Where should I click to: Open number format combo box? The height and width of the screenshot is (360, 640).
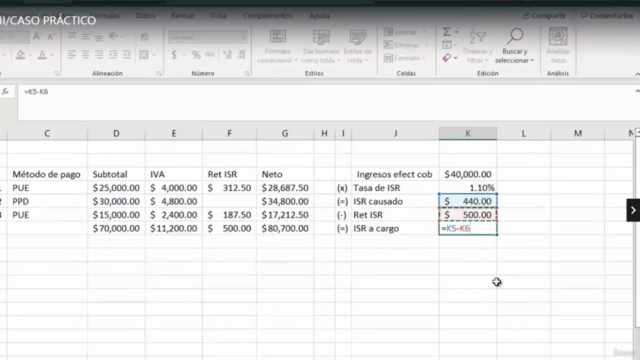click(207, 37)
